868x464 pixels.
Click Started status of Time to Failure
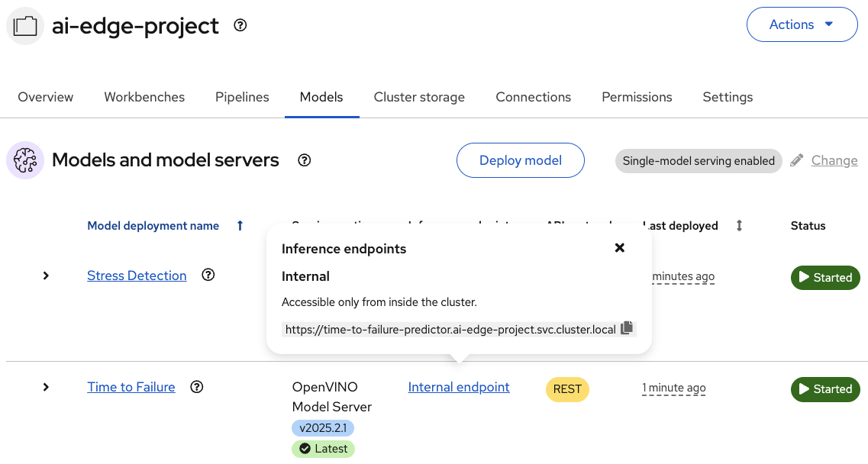[x=825, y=389]
